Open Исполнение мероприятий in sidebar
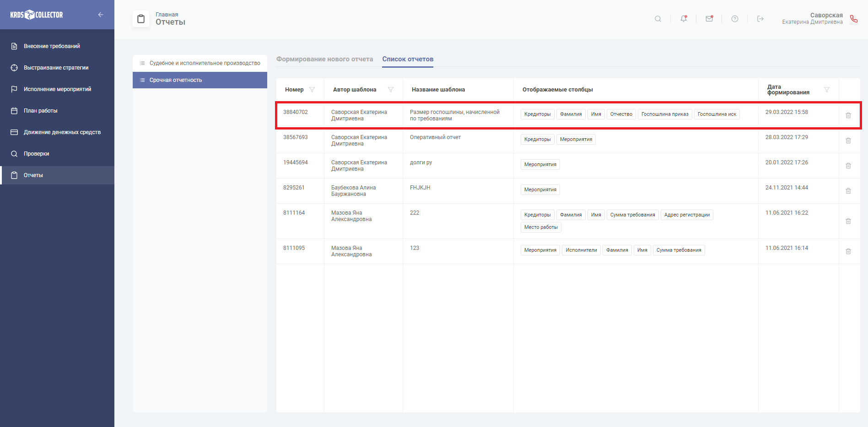The height and width of the screenshot is (427, 868). pos(57,89)
